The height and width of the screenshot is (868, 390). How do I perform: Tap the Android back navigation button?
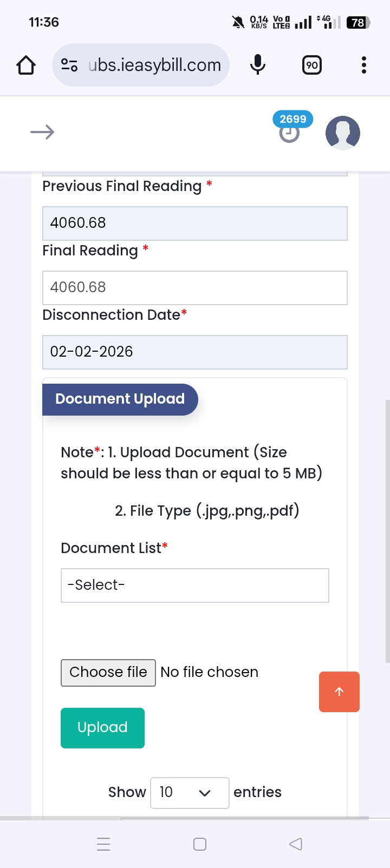point(296,844)
